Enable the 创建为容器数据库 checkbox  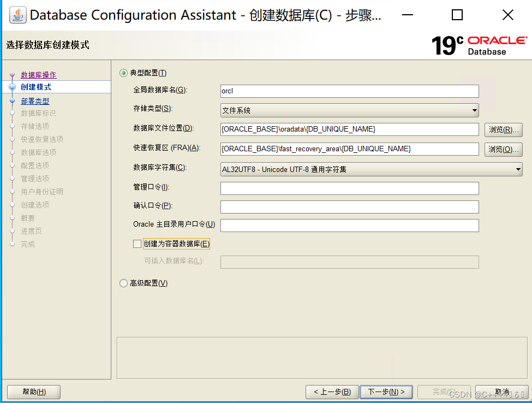tap(137, 244)
